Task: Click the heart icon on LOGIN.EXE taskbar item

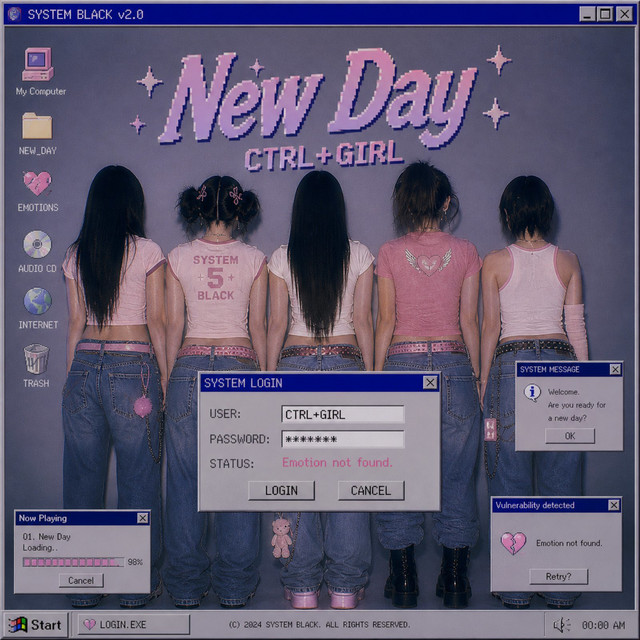Action: [x=89, y=624]
